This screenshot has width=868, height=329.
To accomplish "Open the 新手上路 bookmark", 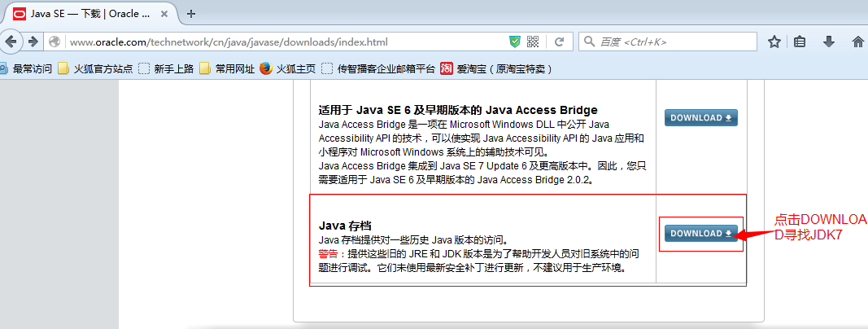I will coord(165,69).
